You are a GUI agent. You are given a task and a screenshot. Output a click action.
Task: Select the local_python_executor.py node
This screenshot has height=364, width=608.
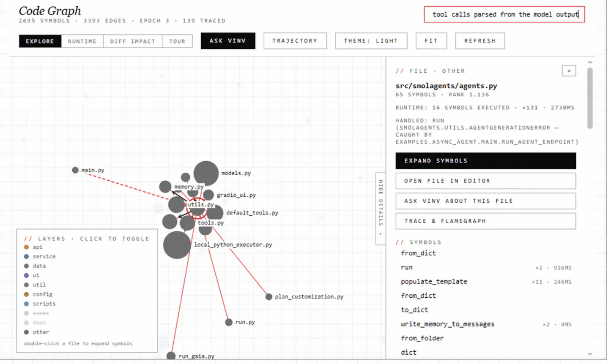pyautogui.click(x=177, y=245)
